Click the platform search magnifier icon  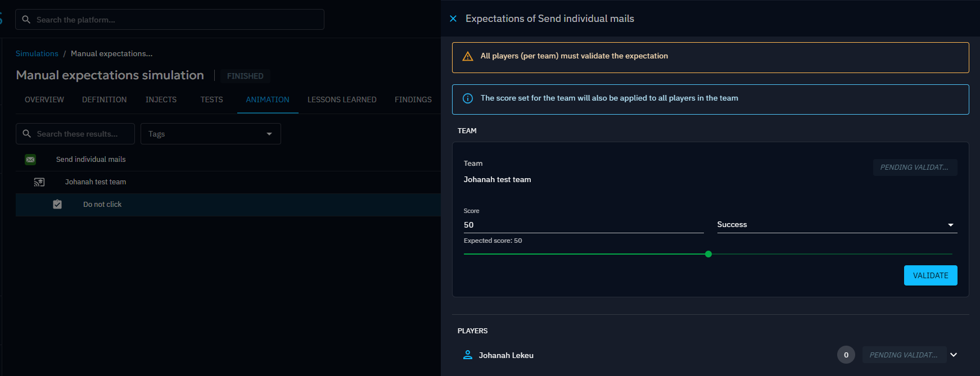pos(26,20)
